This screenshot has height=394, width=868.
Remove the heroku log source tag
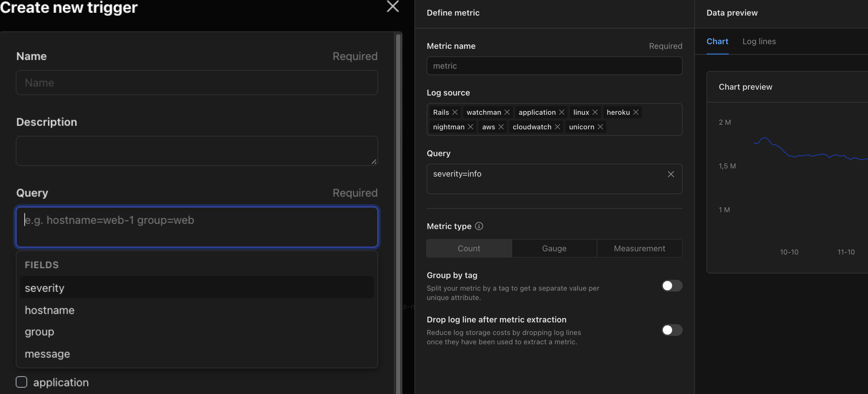636,112
